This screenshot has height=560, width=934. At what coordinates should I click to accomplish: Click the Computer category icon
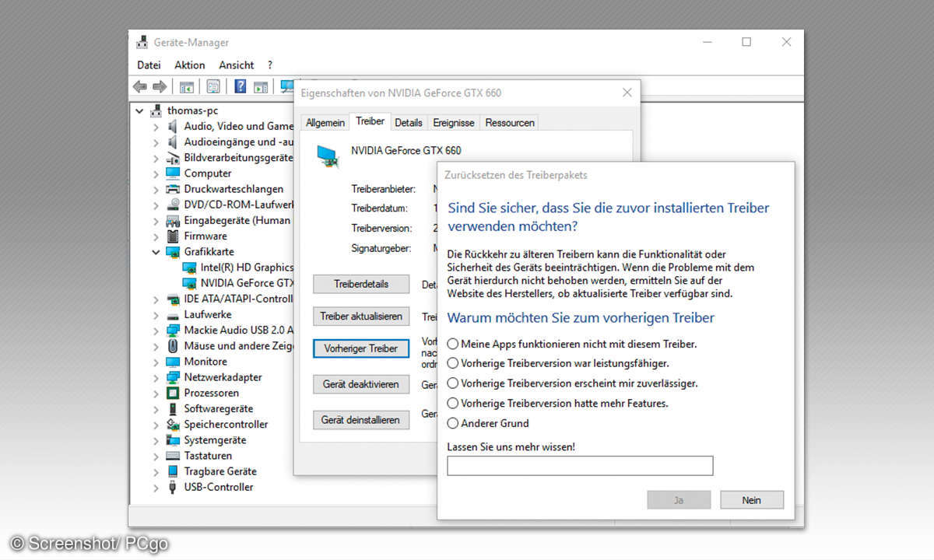(173, 173)
